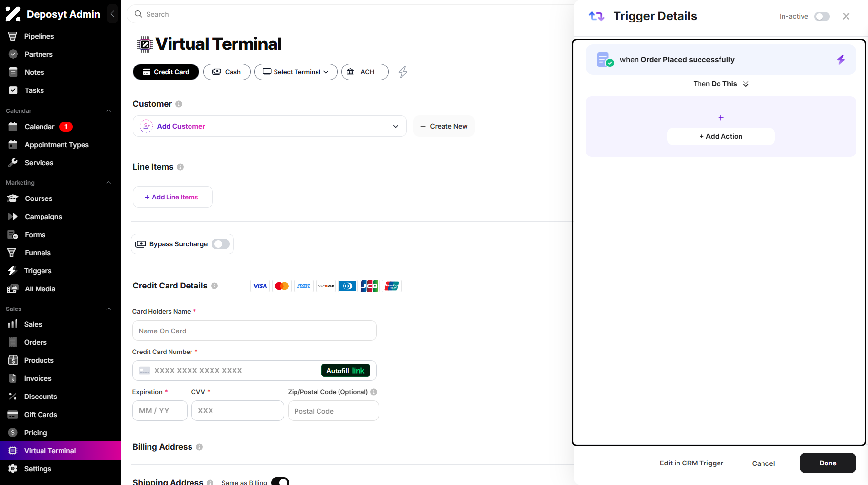This screenshot has width=868, height=485.
Task: Click the add-customer avatar icon
Action: coord(146,126)
